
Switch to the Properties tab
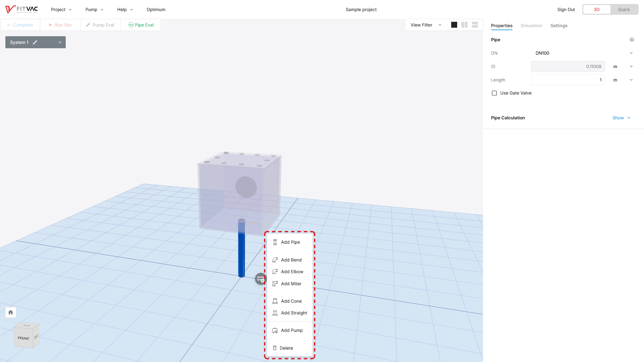click(x=502, y=25)
